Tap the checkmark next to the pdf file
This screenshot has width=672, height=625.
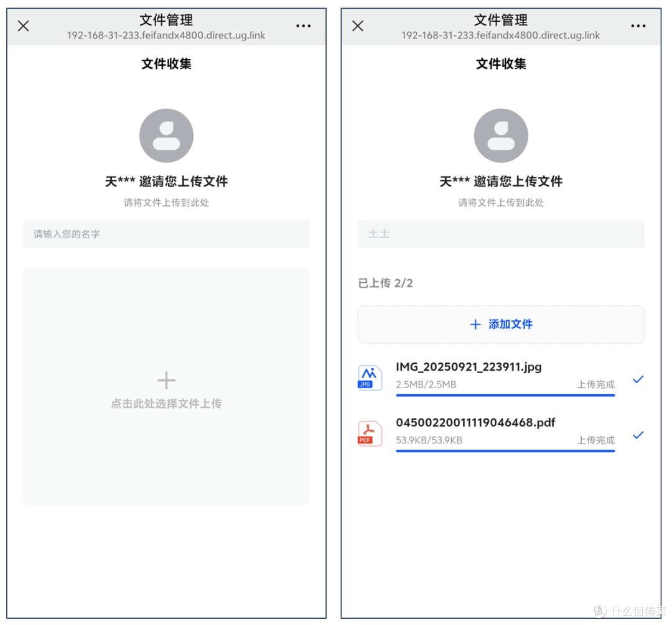click(x=638, y=435)
